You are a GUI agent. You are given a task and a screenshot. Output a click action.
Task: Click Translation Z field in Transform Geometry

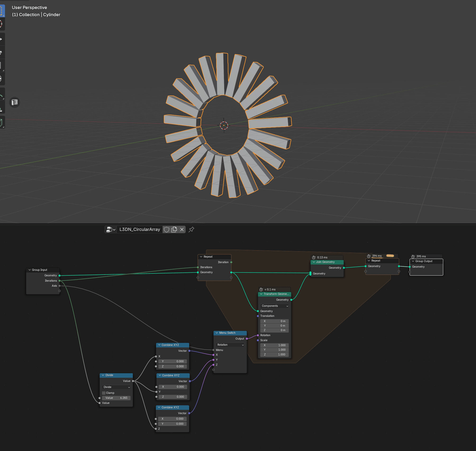275,330
